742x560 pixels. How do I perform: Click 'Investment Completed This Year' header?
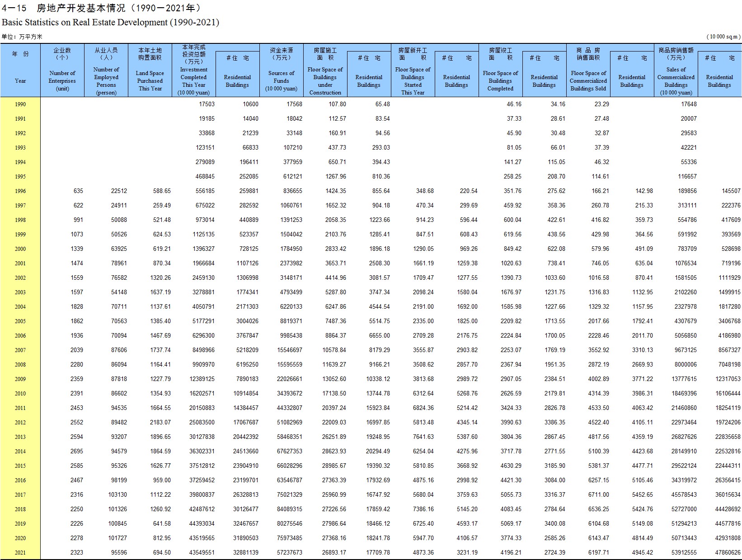pyautogui.click(x=194, y=81)
